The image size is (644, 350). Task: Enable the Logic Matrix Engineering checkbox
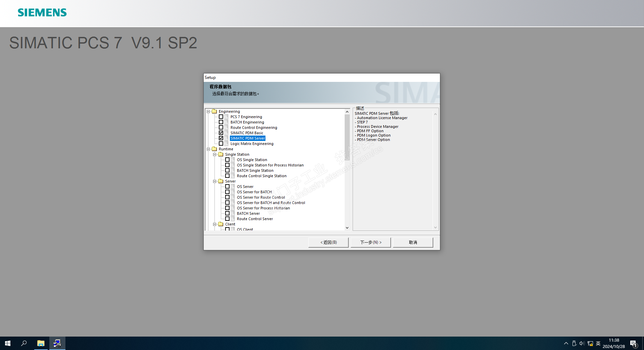(221, 144)
